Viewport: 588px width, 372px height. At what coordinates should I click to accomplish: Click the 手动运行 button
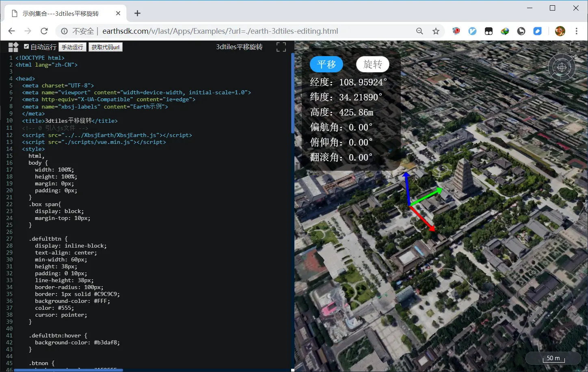tap(72, 47)
